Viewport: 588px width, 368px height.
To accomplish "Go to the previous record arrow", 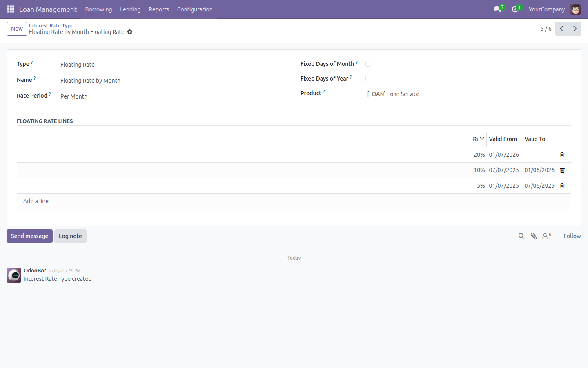I will pyautogui.click(x=561, y=29).
